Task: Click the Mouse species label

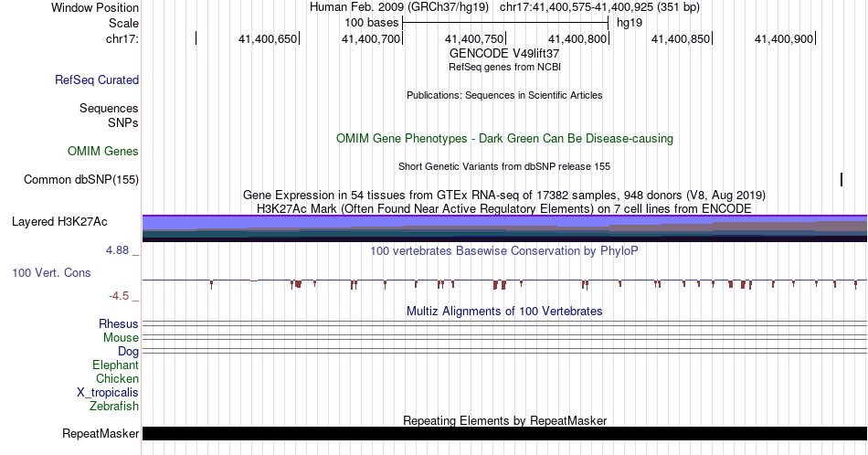Action: 121,338
